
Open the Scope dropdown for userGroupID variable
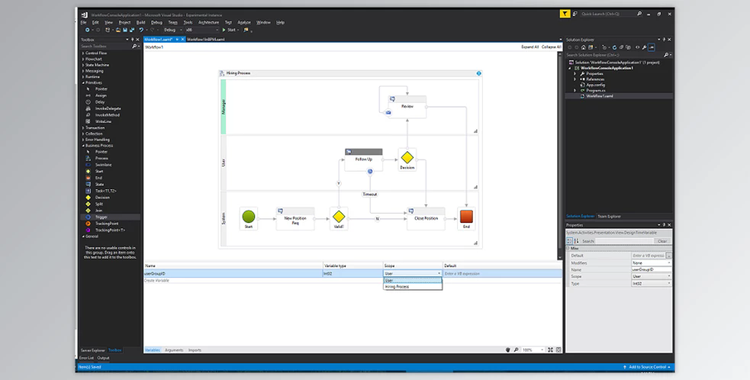click(x=439, y=273)
